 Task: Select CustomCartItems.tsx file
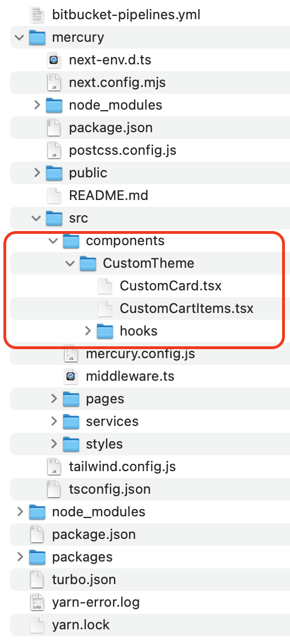coord(187,308)
